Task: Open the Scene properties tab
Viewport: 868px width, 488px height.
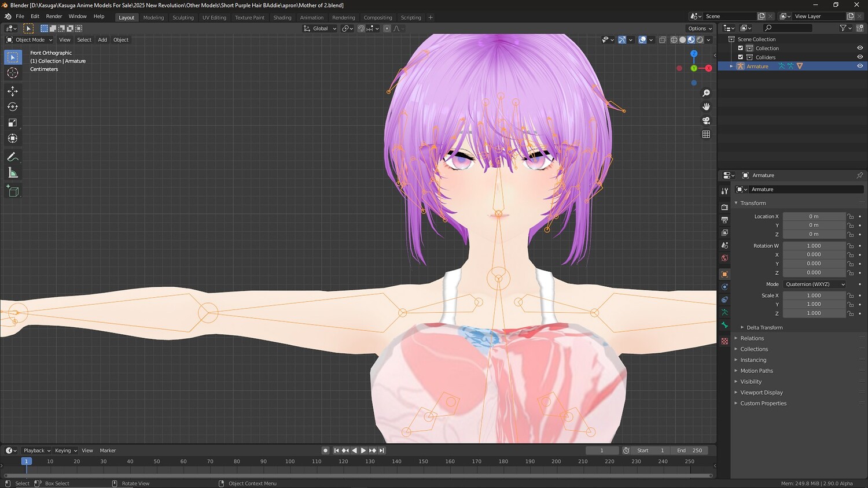Action: [x=724, y=245]
